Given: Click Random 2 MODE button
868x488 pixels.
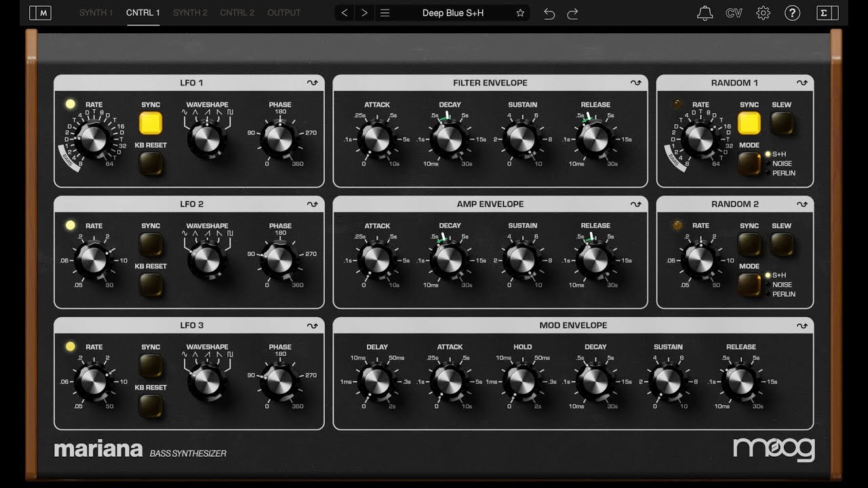Looking at the screenshot, I should coord(749,285).
